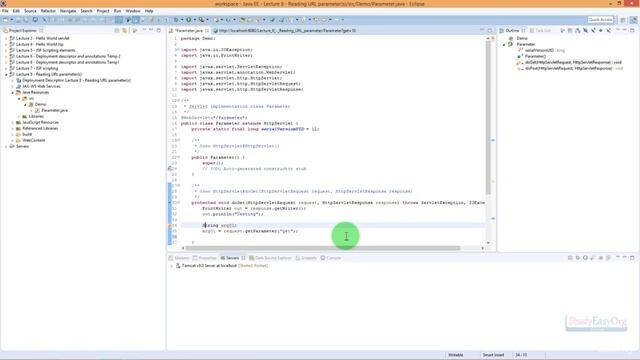
Task: Collapse the Parameter class in Outline
Action: click(x=504, y=44)
